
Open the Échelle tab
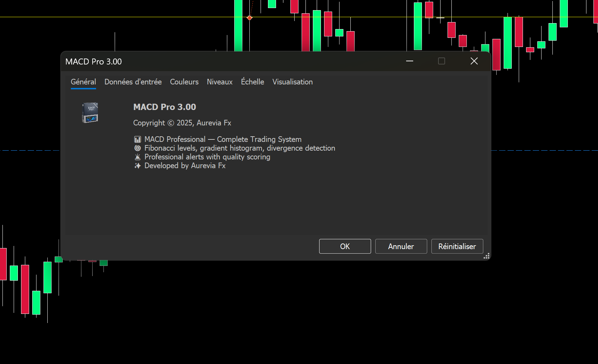pos(252,82)
